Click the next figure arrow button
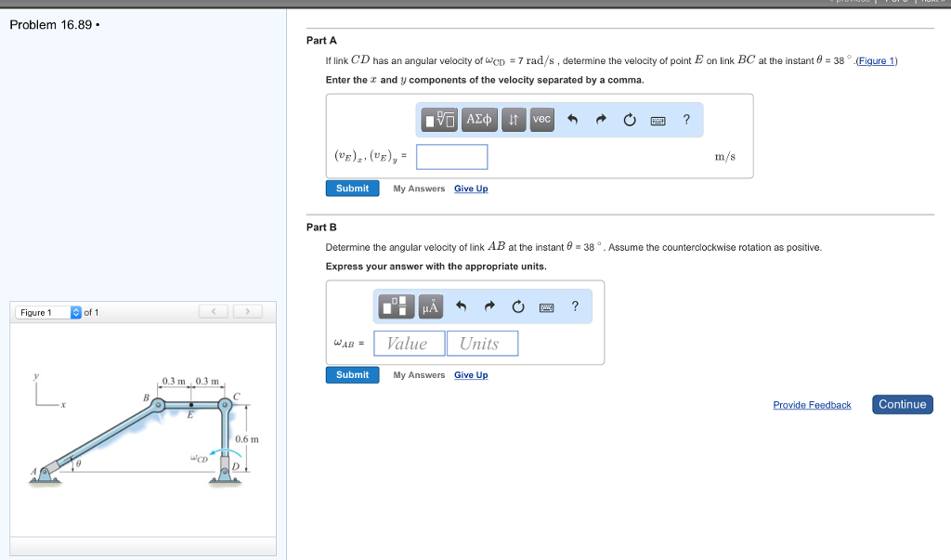The image size is (951, 560). pos(247,312)
